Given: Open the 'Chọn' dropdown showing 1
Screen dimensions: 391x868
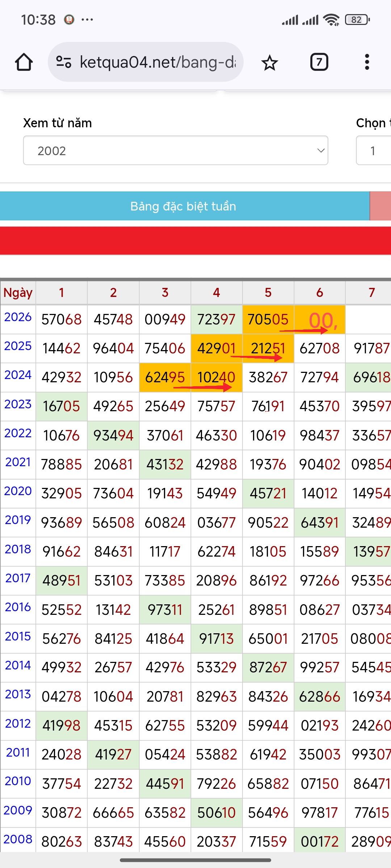Looking at the screenshot, I should [374, 150].
